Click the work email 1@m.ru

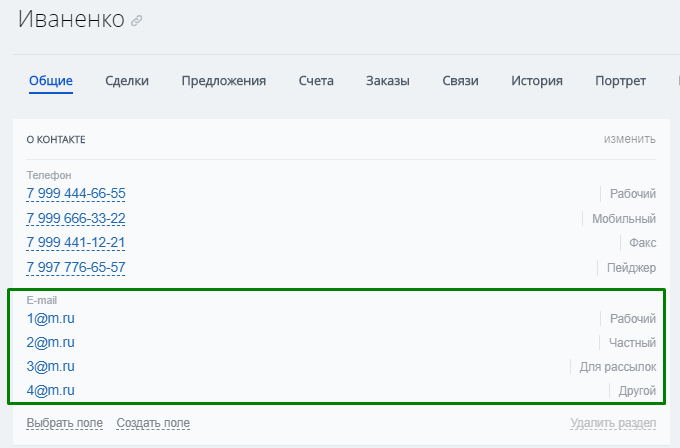[x=51, y=318]
